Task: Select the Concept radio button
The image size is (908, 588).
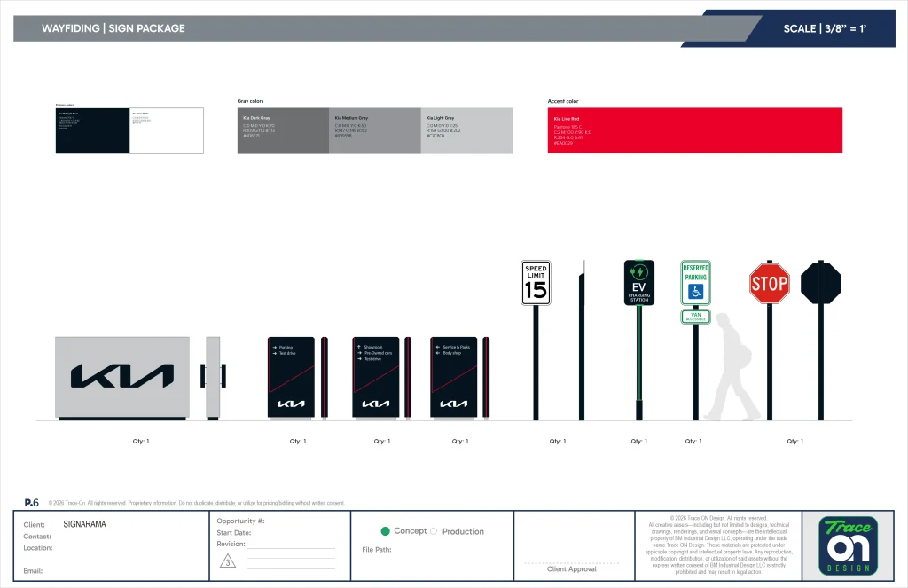Action: click(x=385, y=531)
